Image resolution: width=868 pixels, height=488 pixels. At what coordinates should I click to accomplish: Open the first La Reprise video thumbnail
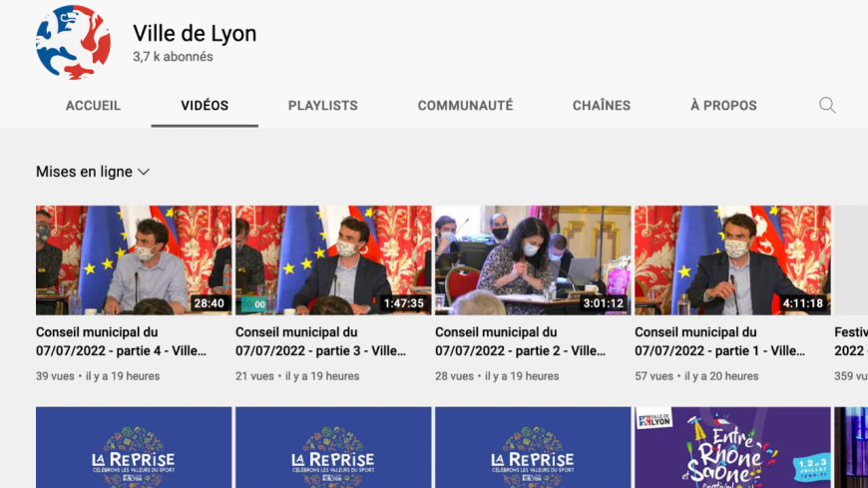pyautogui.click(x=134, y=449)
